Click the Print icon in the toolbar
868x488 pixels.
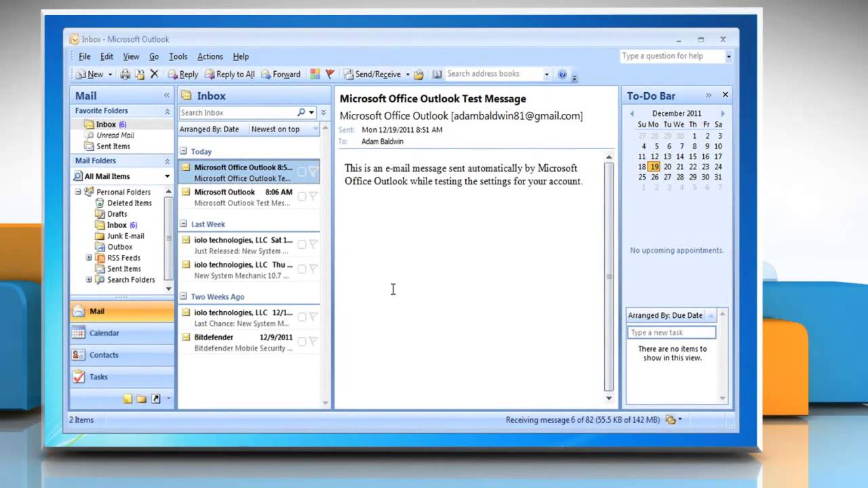pos(125,75)
